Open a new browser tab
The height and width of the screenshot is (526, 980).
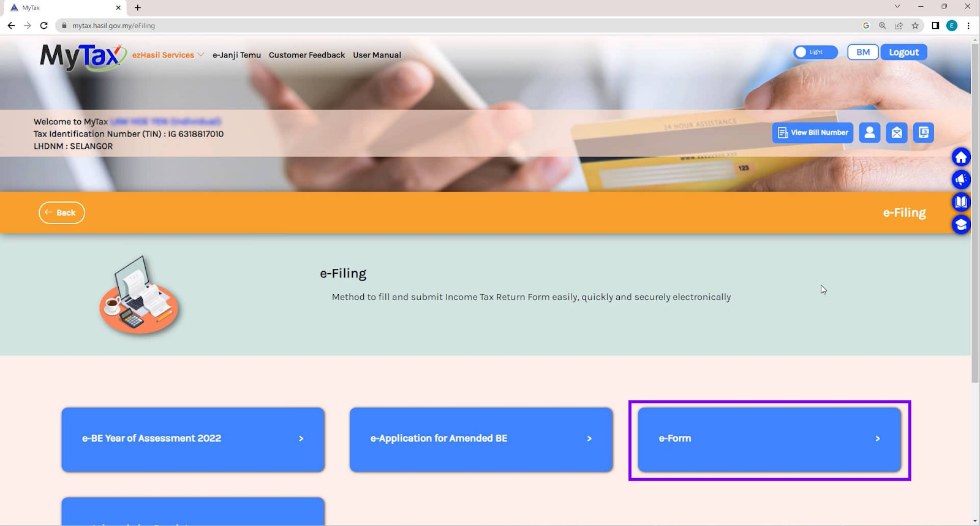[138, 8]
